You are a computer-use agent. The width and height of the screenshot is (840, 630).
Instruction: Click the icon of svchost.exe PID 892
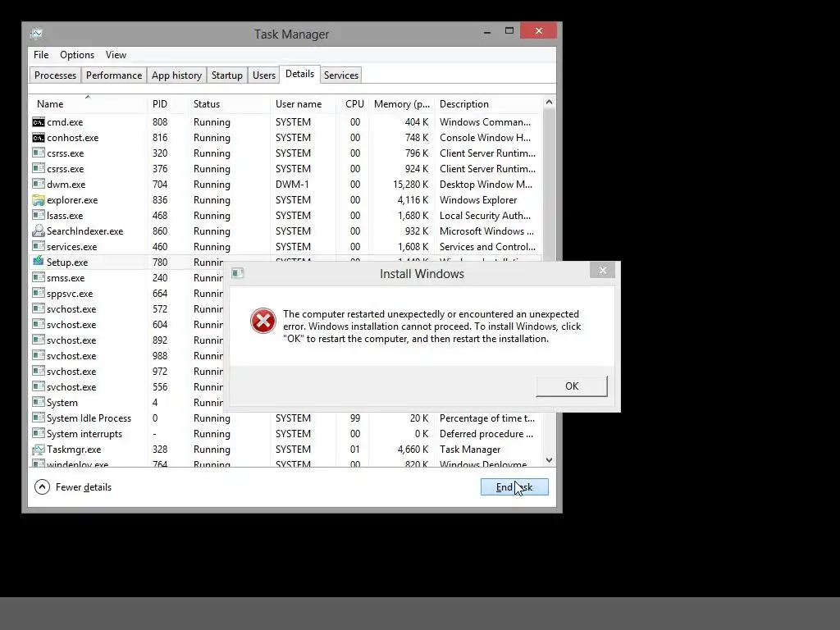click(38, 340)
